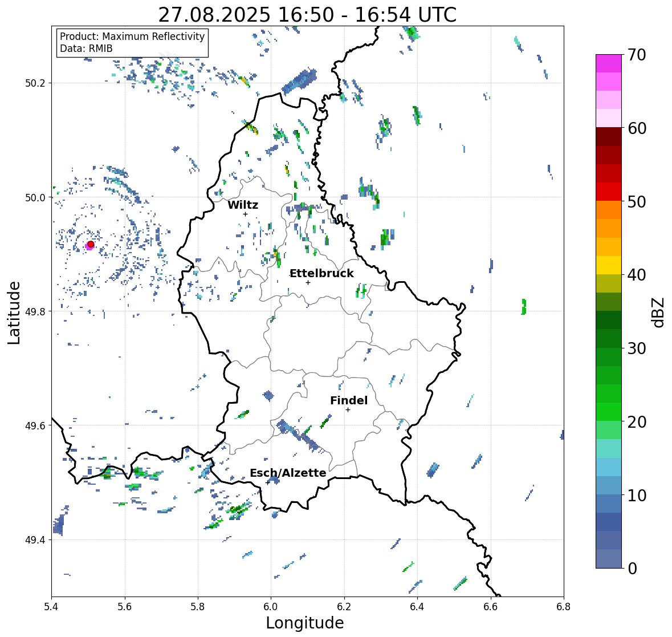Click the Ettelbruck station label

click(322, 274)
